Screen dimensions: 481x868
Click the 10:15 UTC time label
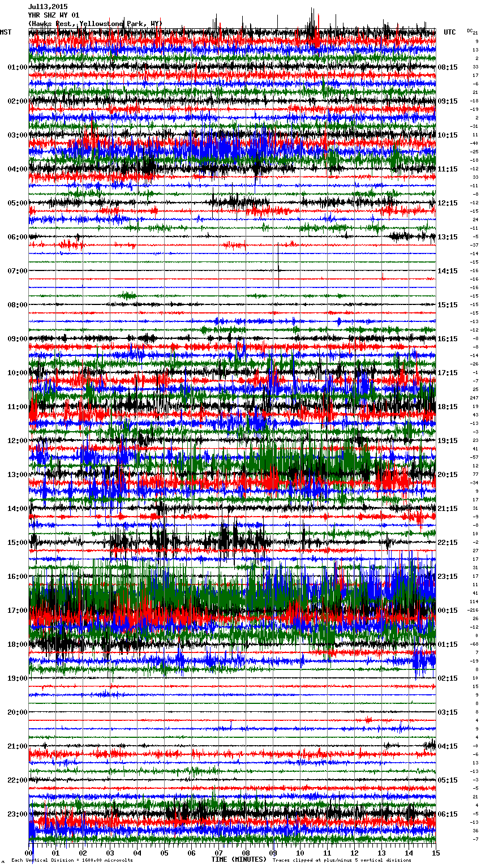[448, 135]
